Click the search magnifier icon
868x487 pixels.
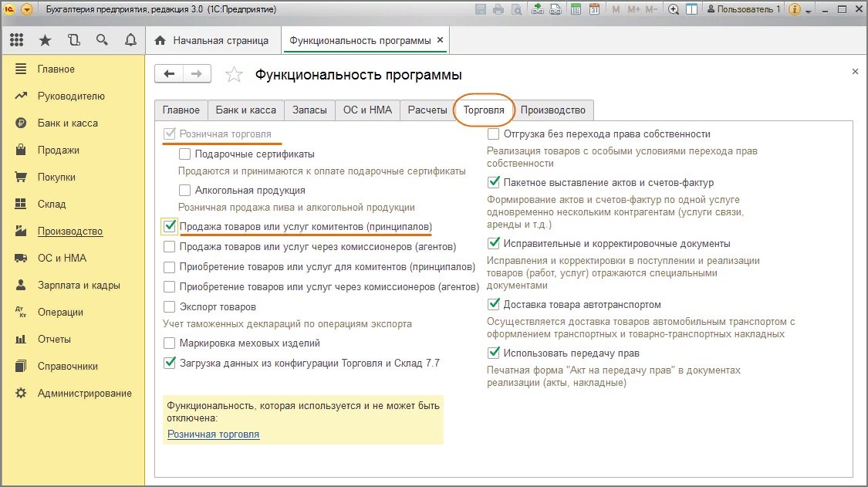(x=102, y=40)
